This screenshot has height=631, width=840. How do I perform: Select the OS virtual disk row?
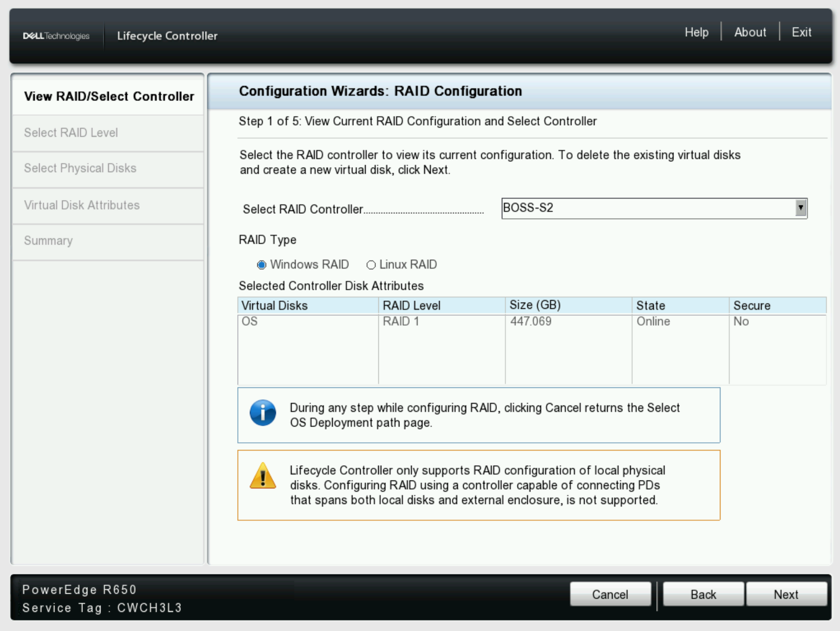(x=307, y=322)
